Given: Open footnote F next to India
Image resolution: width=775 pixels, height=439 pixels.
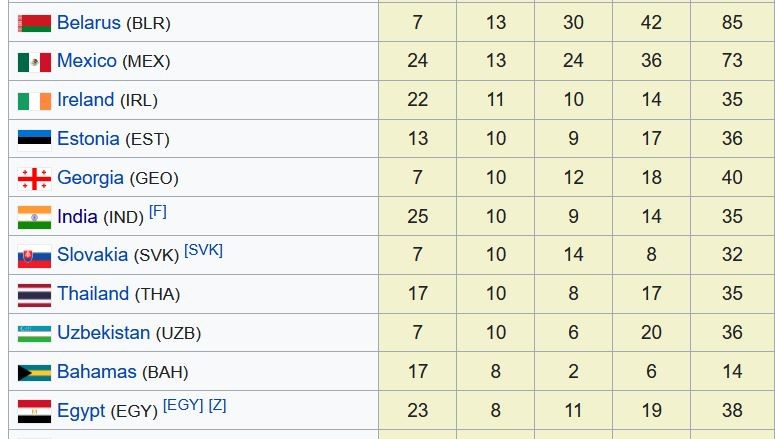Looking at the screenshot, I should click(x=158, y=211).
